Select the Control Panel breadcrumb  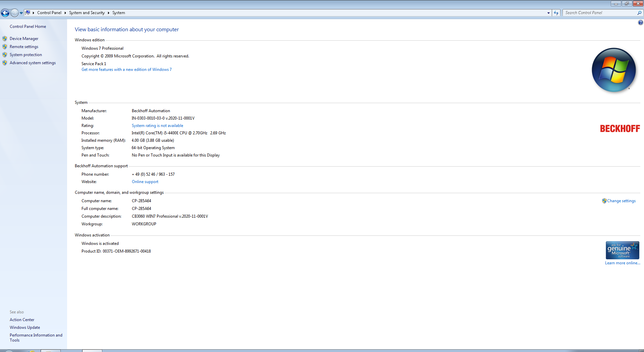point(49,13)
